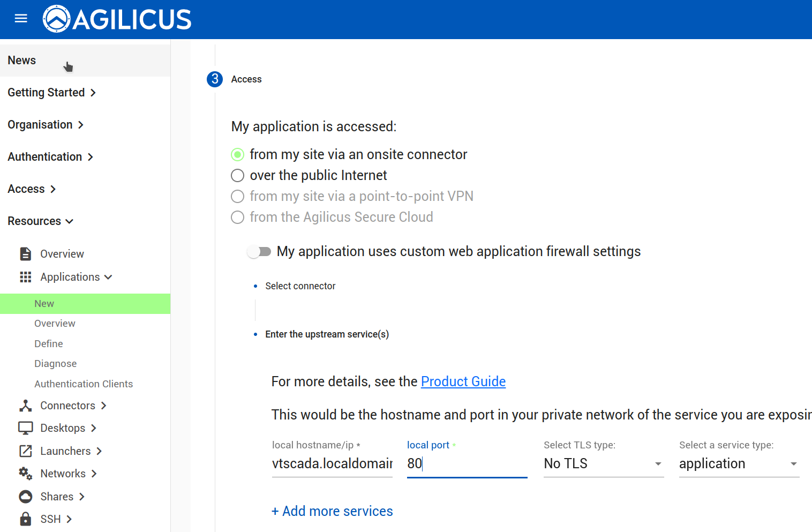This screenshot has width=812, height=532.
Task: Open the service type dropdown
Action: 739,464
